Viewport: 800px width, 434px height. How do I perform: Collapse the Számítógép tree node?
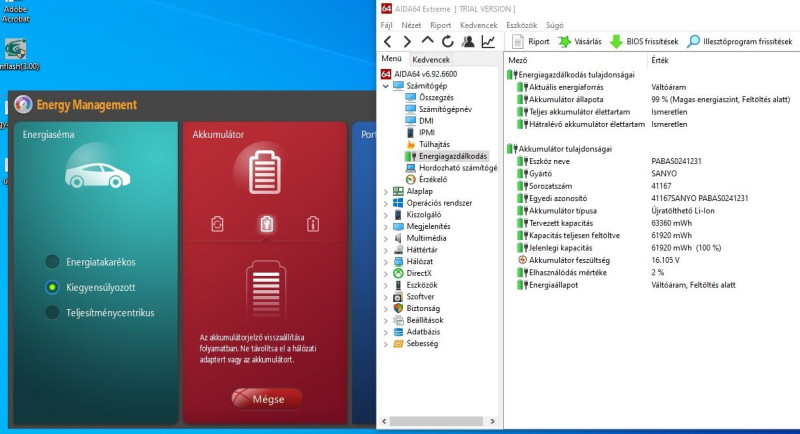(386, 86)
